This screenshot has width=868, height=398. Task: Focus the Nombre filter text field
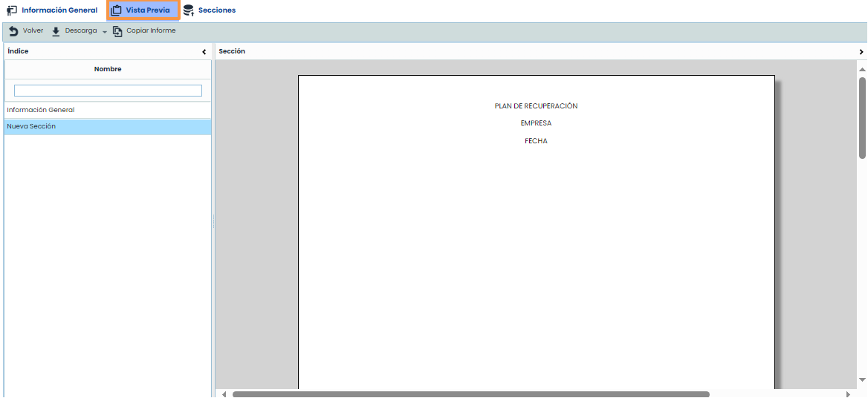click(x=108, y=91)
